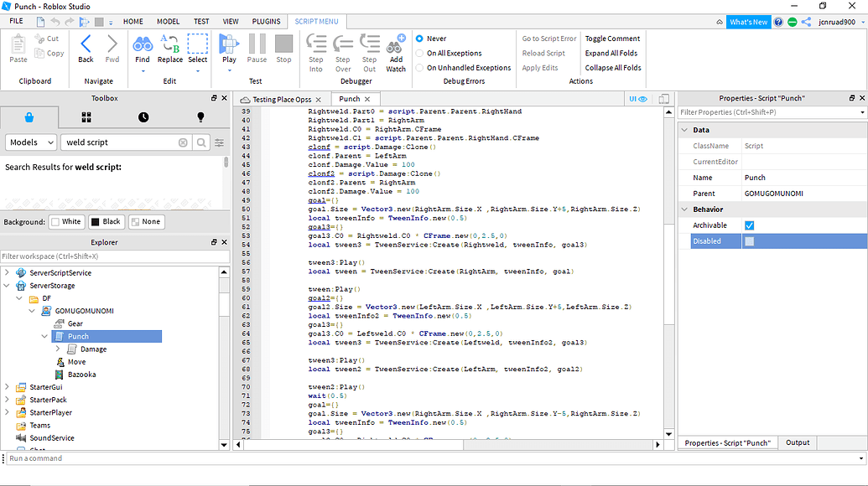Collapse the Behavior properties section
This screenshot has width=868, height=486.
tap(685, 209)
